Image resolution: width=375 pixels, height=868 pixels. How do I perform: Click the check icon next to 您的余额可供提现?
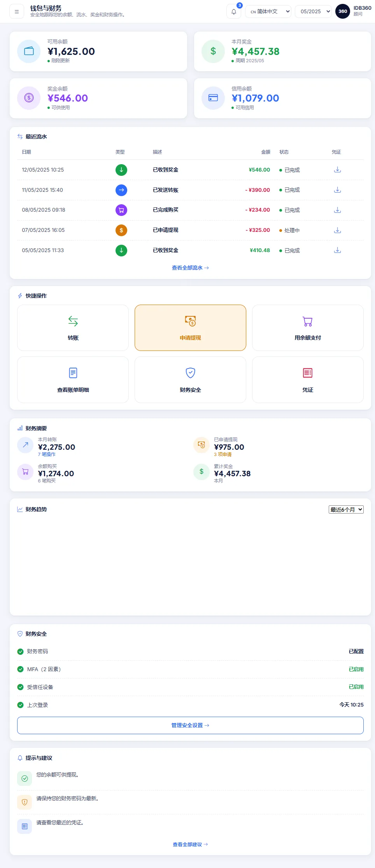click(x=25, y=779)
